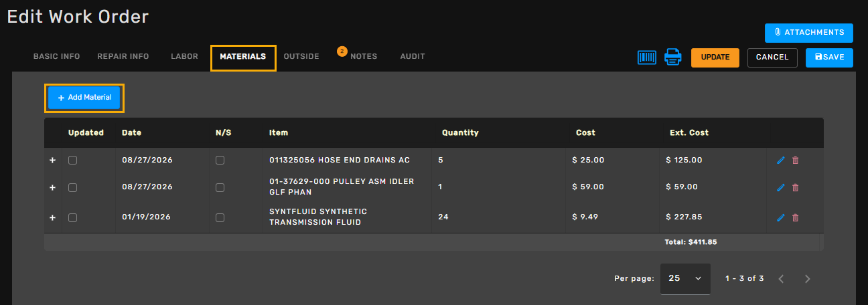
Task: Edit the HOSE END DRAINS AC material
Action: pyautogui.click(x=780, y=161)
